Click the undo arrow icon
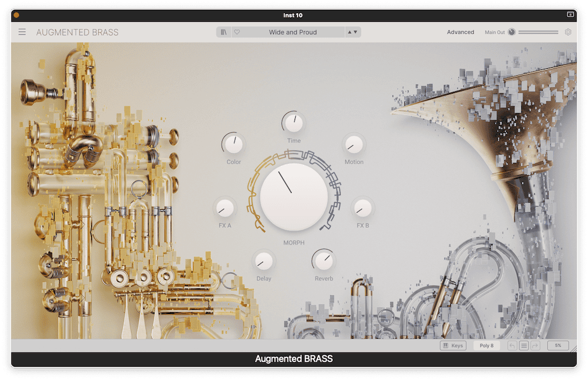The width and height of the screenshot is (588, 380). click(x=512, y=346)
